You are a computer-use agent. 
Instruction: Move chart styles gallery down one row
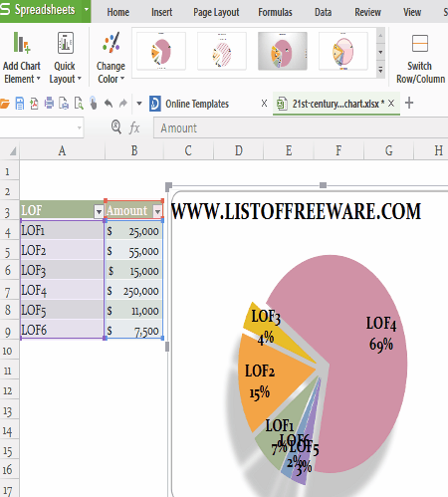point(380,52)
